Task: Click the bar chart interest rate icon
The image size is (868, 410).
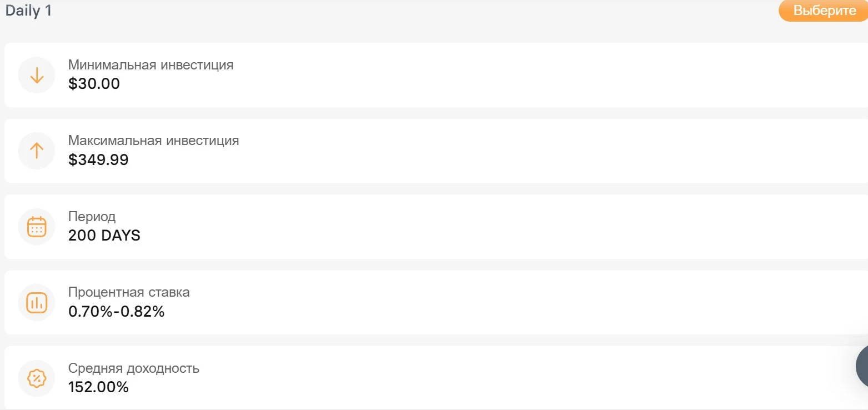Action: click(x=37, y=302)
